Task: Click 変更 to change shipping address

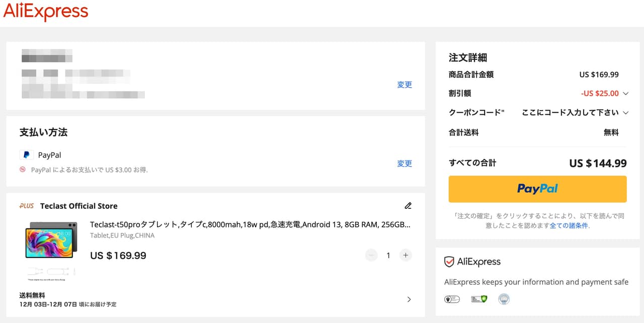Action: tap(405, 85)
